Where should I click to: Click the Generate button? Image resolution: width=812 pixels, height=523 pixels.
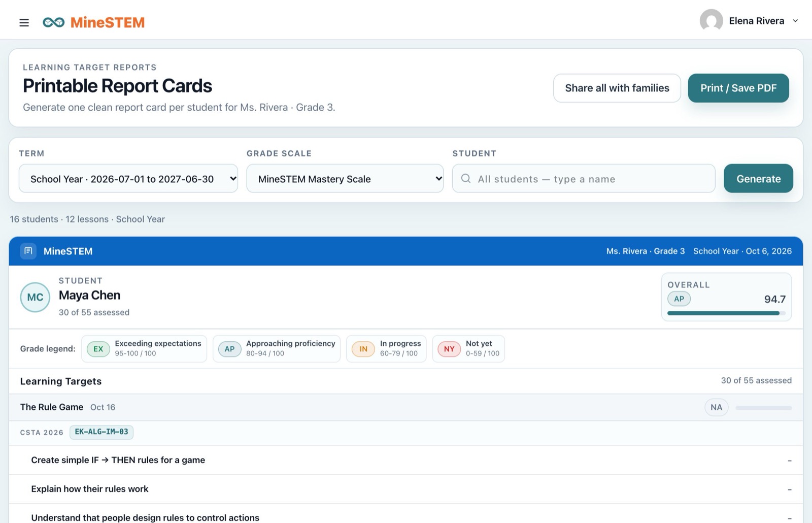758,178
